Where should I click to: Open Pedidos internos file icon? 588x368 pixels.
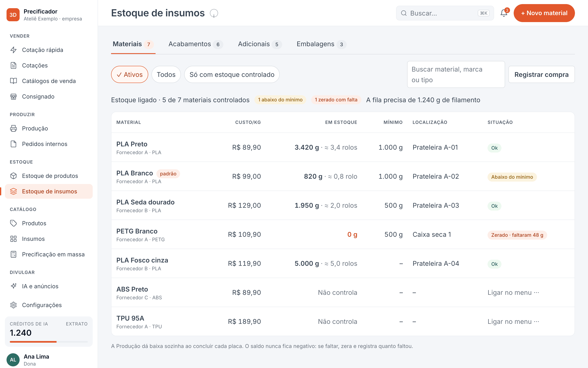pyautogui.click(x=13, y=144)
